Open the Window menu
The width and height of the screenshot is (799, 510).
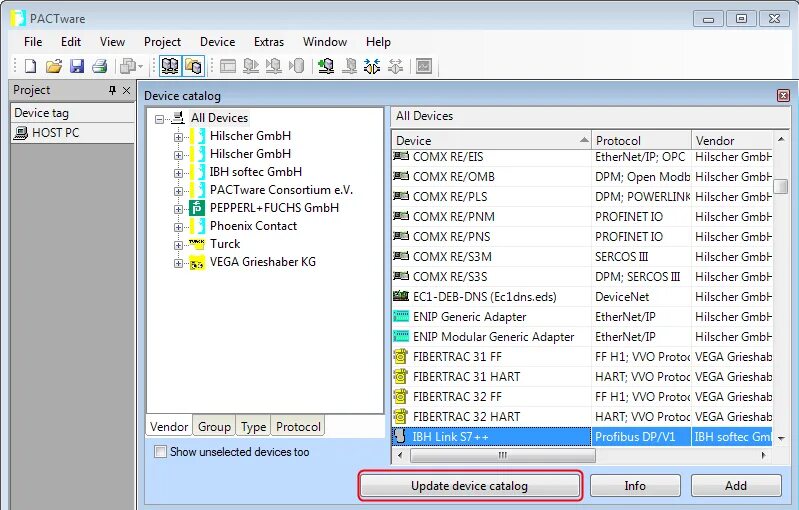(325, 42)
